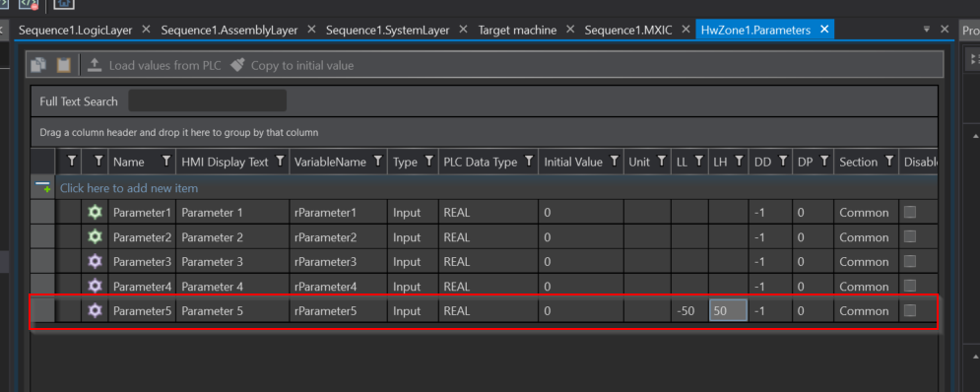Close the Sequence1.MXIC tab

(x=686, y=30)
